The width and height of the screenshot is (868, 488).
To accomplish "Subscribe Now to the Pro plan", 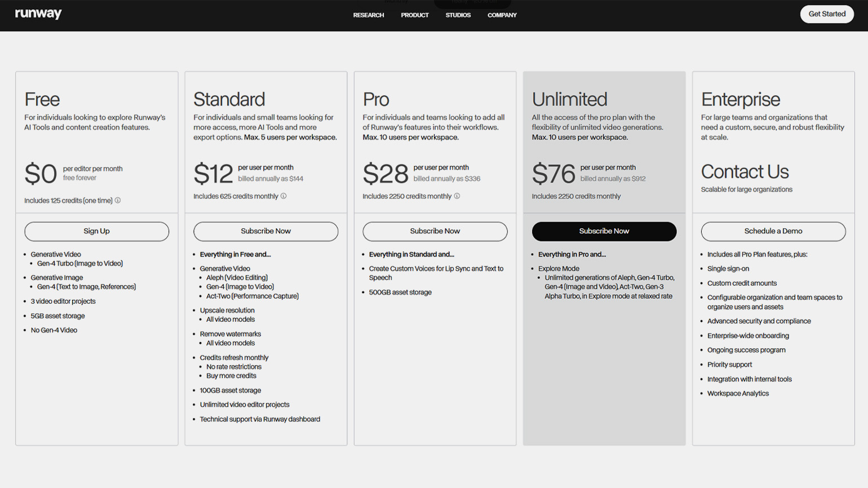I will pos(435,232).
